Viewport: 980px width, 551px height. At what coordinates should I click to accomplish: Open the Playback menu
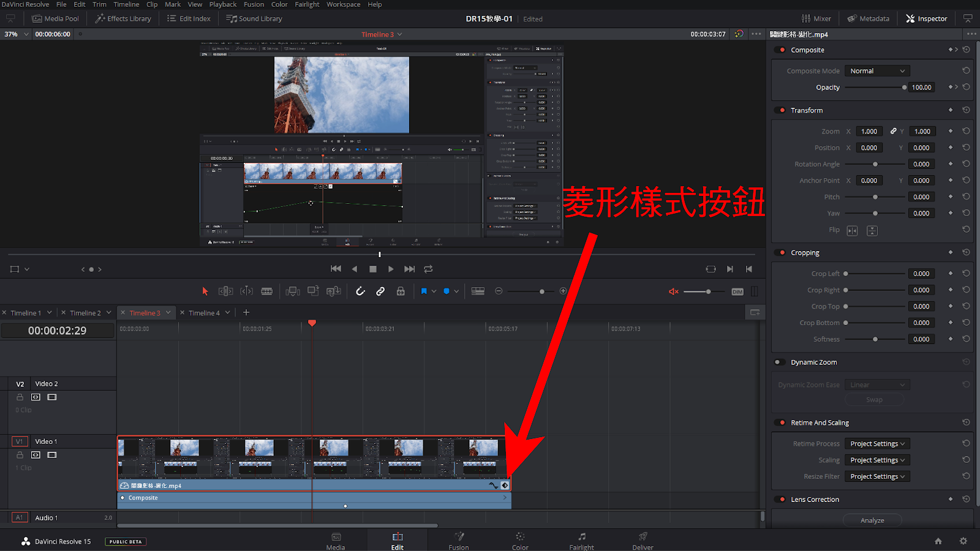(223, 4)
